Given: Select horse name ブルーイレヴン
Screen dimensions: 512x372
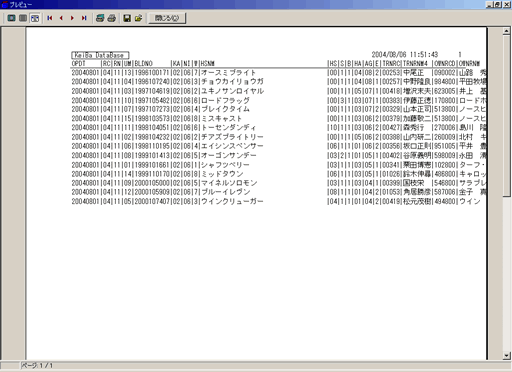Looking at the screenshot, I should tap(225, 192).
